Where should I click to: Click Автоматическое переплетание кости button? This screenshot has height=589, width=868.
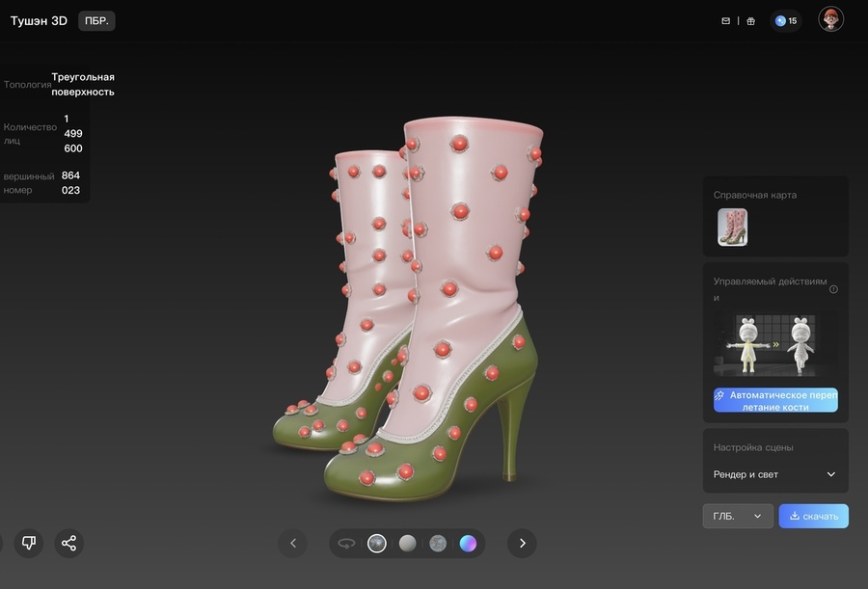[x=775, y=400]
